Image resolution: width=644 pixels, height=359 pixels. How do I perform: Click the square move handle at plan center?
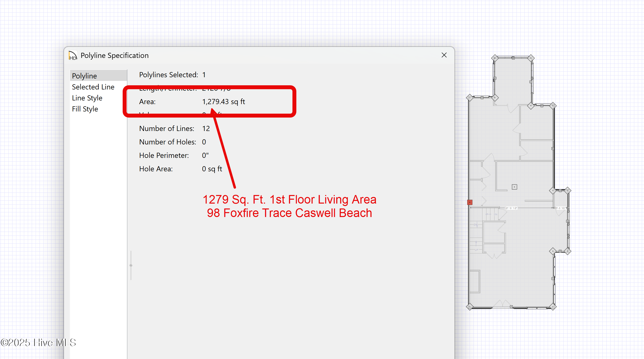514,187
